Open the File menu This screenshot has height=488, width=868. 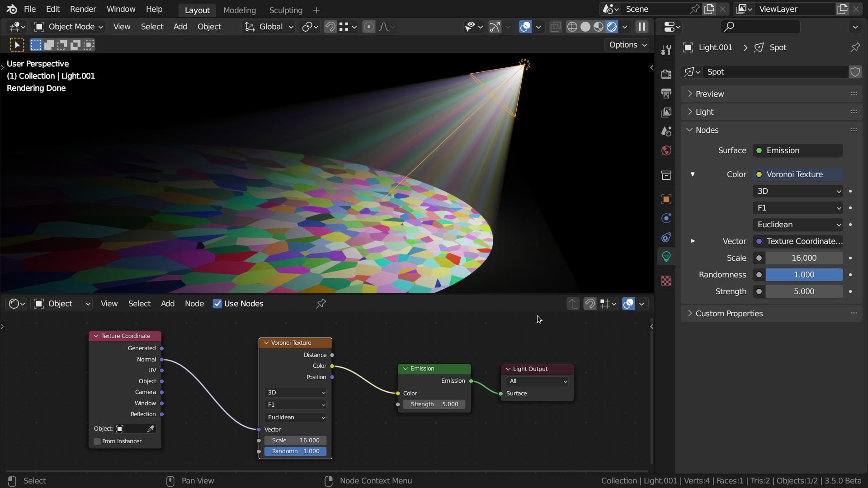point(30,9)
